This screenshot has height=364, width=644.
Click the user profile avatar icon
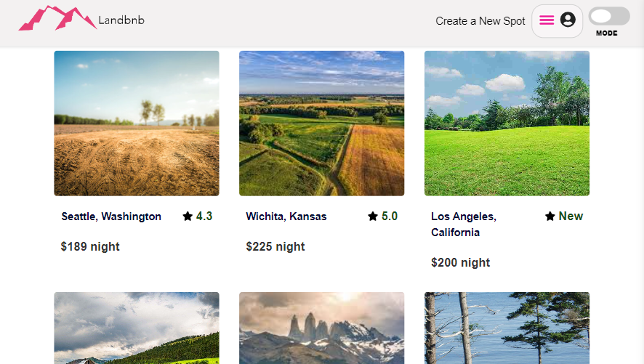tap(568, 20)
